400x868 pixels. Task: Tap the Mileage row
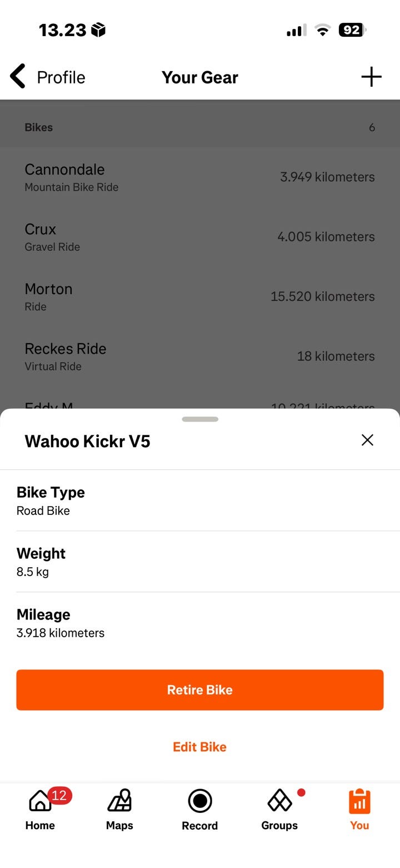click(x=200, y=623)
